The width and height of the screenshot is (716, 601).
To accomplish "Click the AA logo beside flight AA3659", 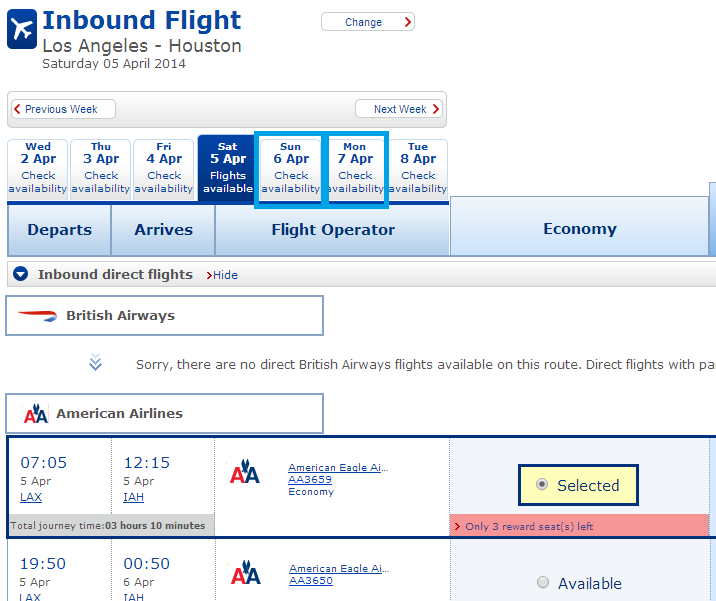I will click(x=244, y=471).
